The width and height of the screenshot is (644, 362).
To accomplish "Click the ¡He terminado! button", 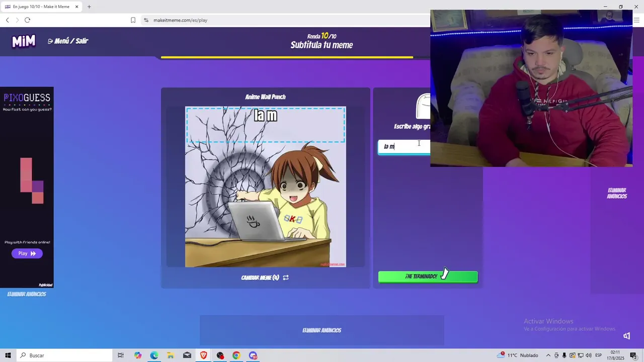I will click(428, 277).
